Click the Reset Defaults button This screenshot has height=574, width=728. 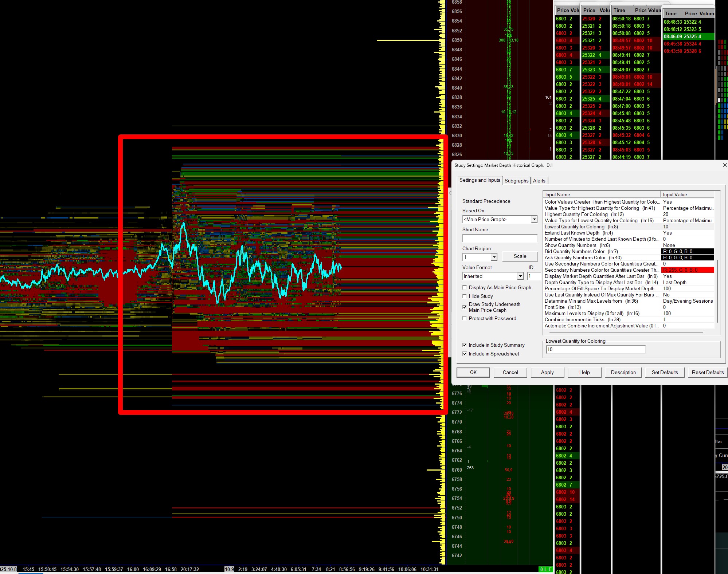tap(707, 372)
